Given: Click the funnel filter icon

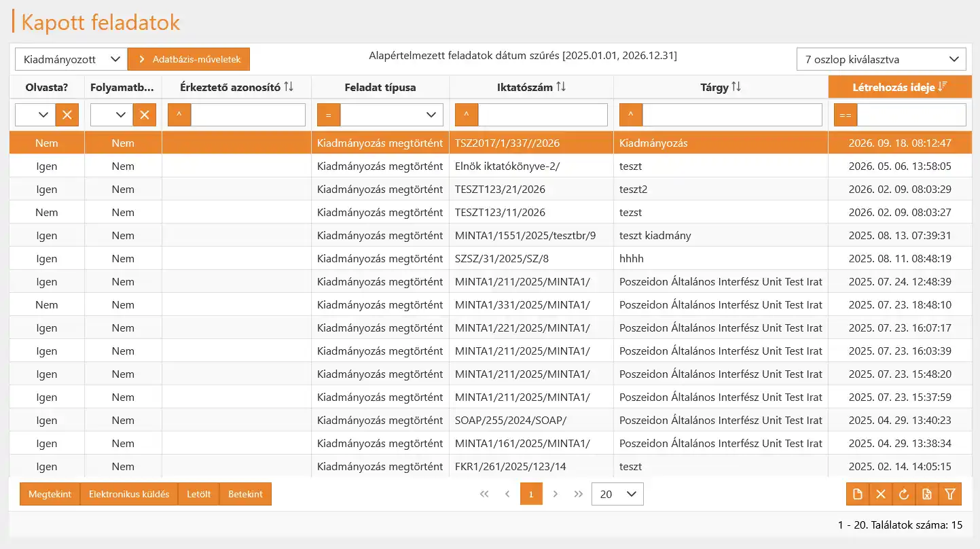Looking at the screenshot, I should pos(950,494).
